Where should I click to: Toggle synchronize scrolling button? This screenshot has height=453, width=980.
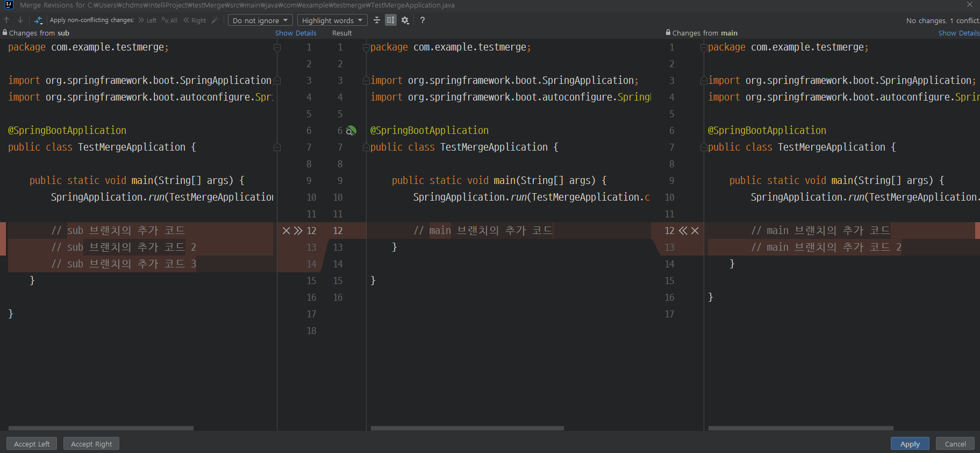(391, 20)
